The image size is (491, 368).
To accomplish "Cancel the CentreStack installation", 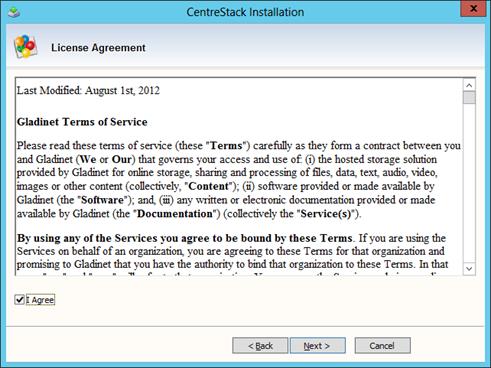I will pos(382,346).
